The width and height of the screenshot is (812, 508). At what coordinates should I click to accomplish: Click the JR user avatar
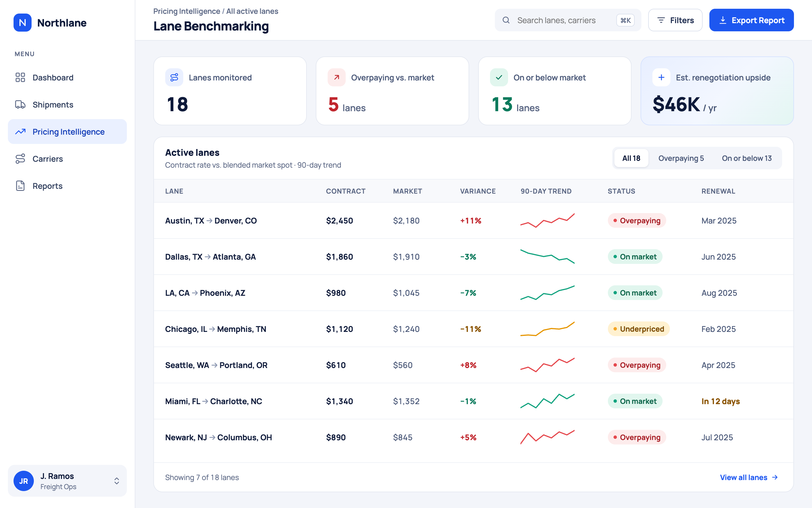23,481
